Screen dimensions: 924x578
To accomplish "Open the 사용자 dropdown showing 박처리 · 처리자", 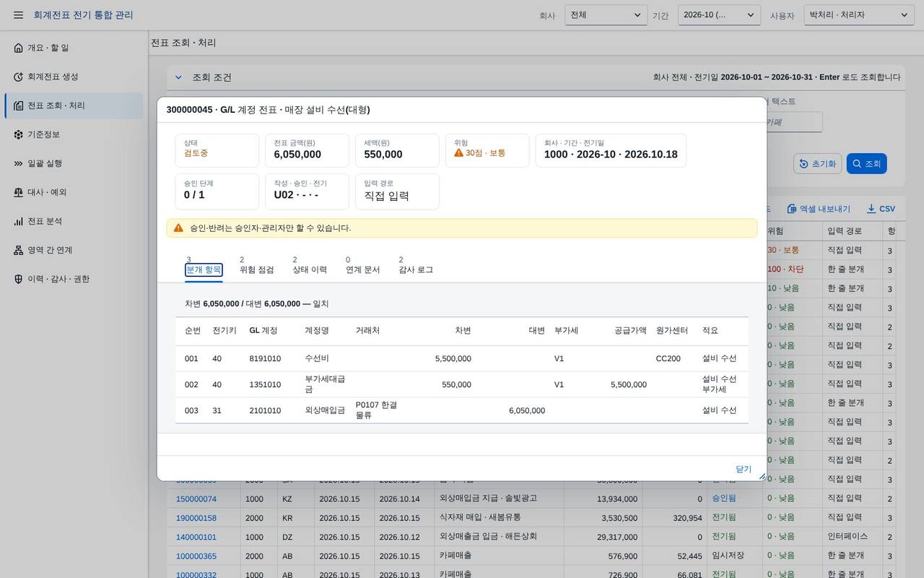I will click(860, 15).
